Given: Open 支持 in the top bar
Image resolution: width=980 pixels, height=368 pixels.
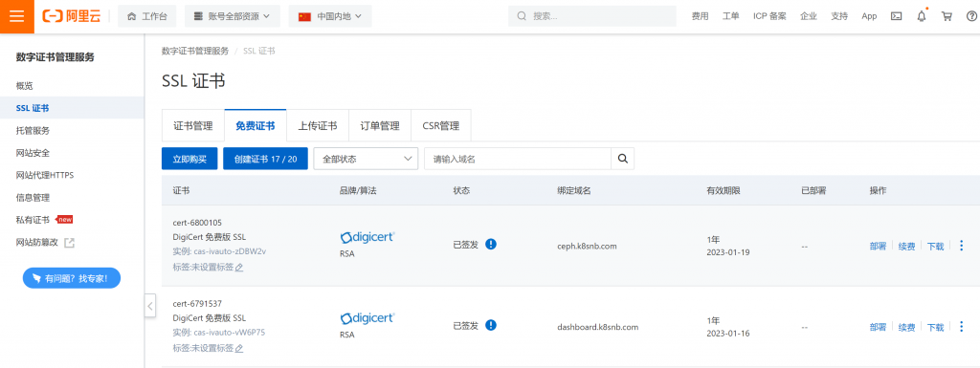Looking at the screenshot, I should pyautogui.click(x=839, y=16).
